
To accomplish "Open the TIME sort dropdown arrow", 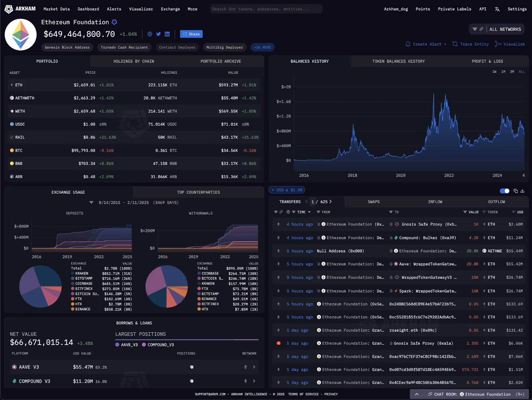I will pos(309,212).
